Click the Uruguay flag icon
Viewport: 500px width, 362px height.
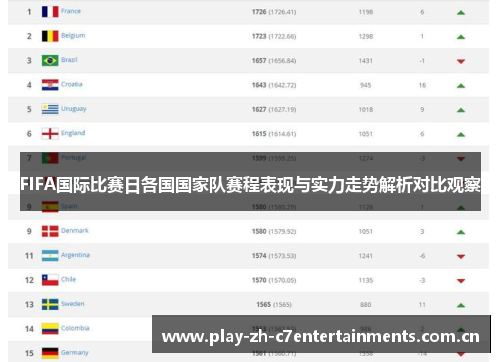(x=50, y=109)
